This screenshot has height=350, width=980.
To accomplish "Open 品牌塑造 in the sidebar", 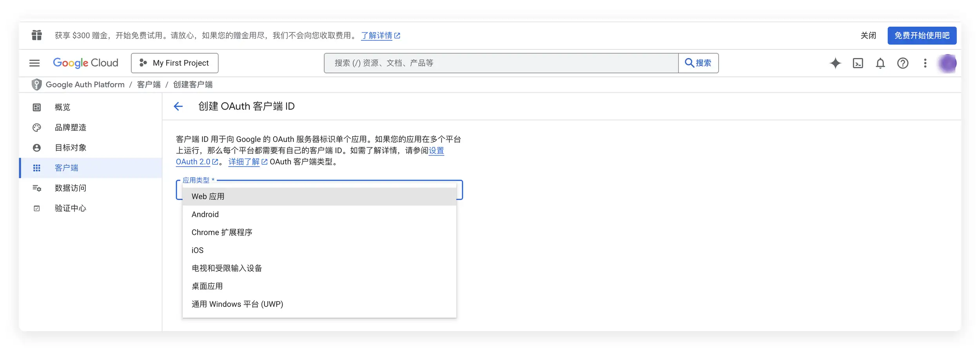I will tap(91, 127).
